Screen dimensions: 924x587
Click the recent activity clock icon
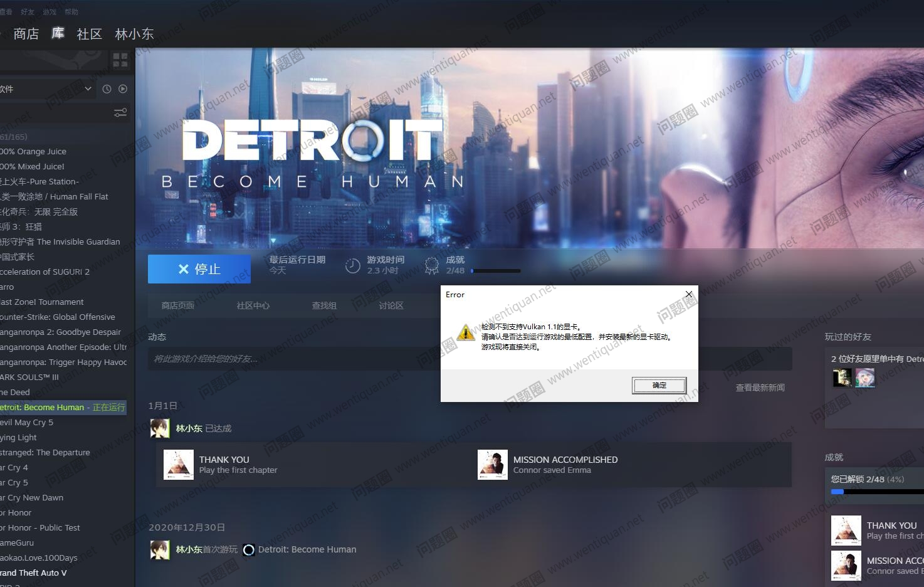click(107, 89)
